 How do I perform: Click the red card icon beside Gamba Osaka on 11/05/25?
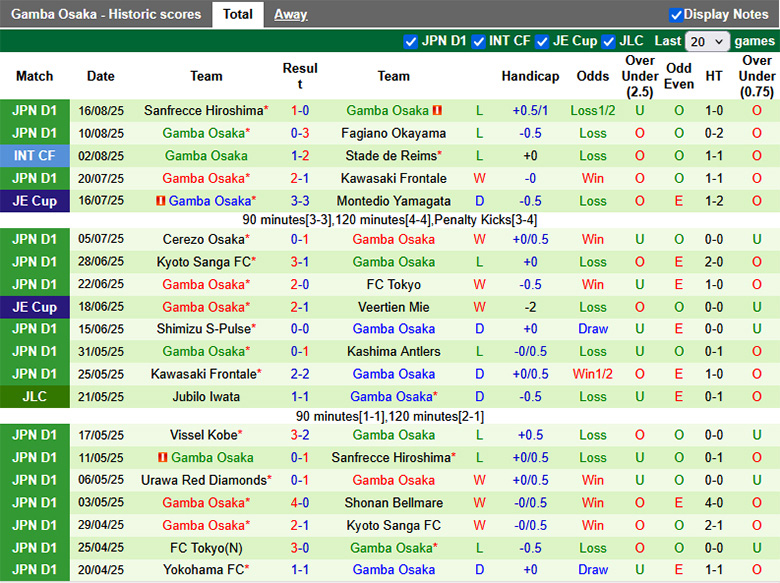click(x=162, y=458)
